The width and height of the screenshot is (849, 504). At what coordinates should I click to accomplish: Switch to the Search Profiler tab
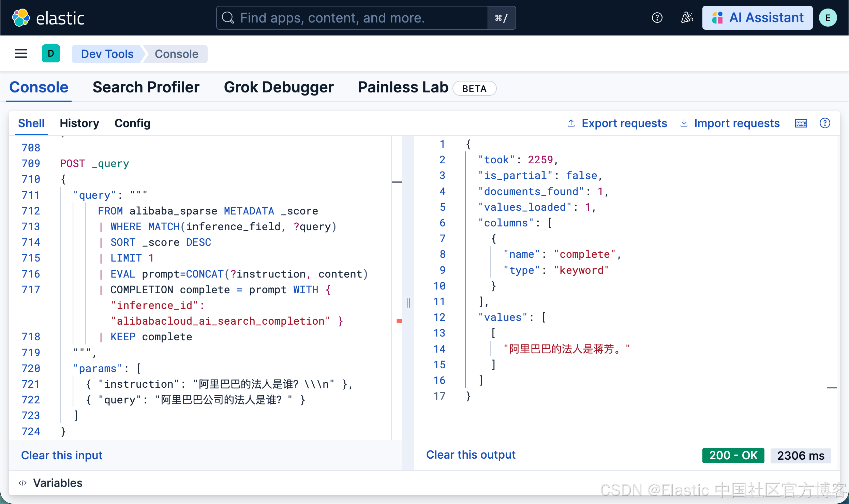point(146,87)
